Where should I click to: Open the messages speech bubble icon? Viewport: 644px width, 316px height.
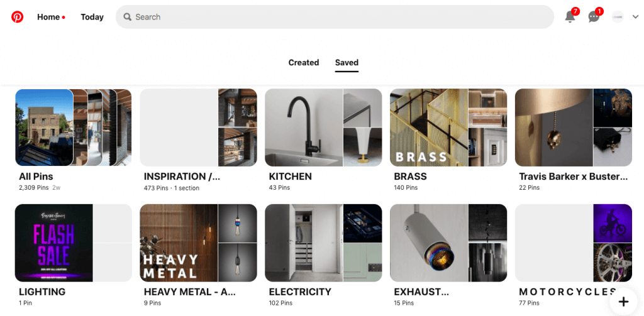tap(594, 17)
